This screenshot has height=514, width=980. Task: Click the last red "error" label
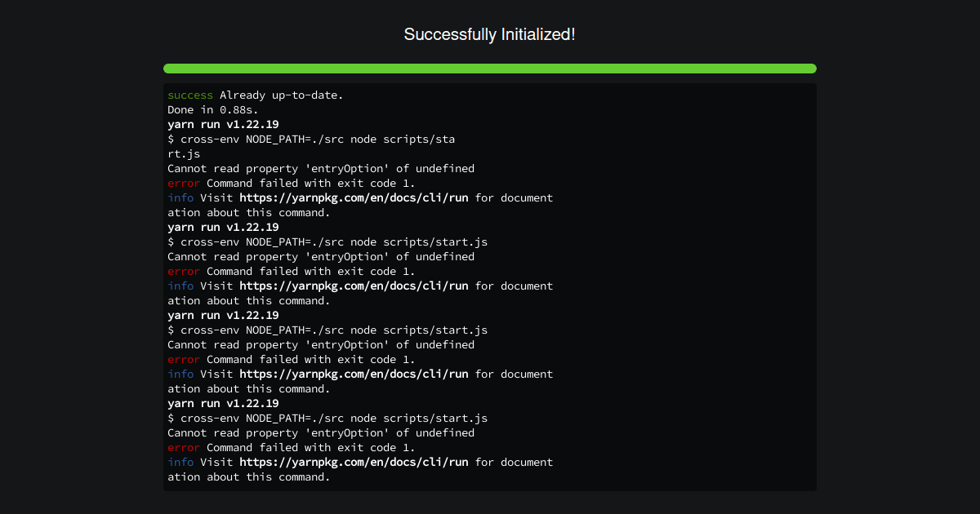pos(184,447)
